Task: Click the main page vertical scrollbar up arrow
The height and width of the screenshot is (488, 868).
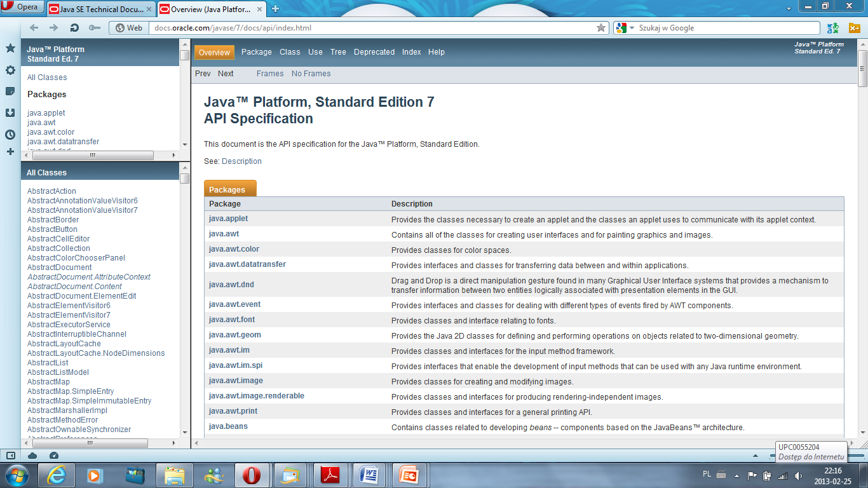Action: (x=862, y=44)
